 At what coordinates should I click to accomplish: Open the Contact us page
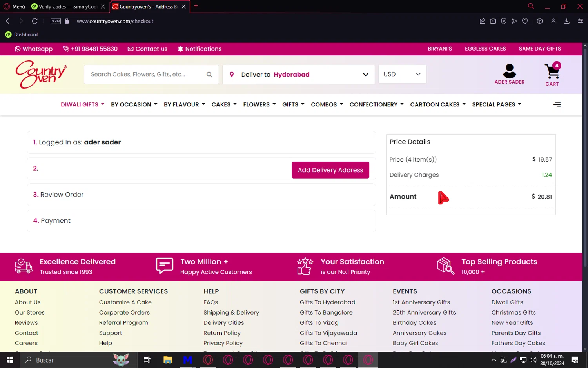point(147,49)
